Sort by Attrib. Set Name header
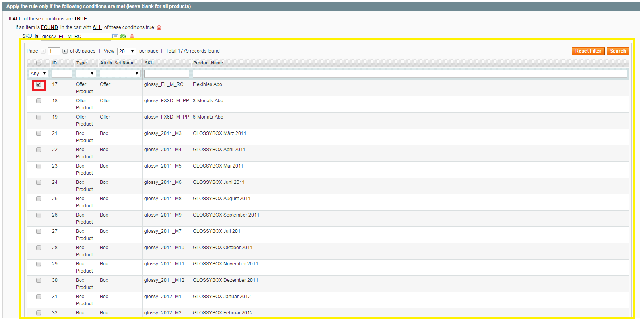Screen dimensions: 644x324 click(117, 63)
